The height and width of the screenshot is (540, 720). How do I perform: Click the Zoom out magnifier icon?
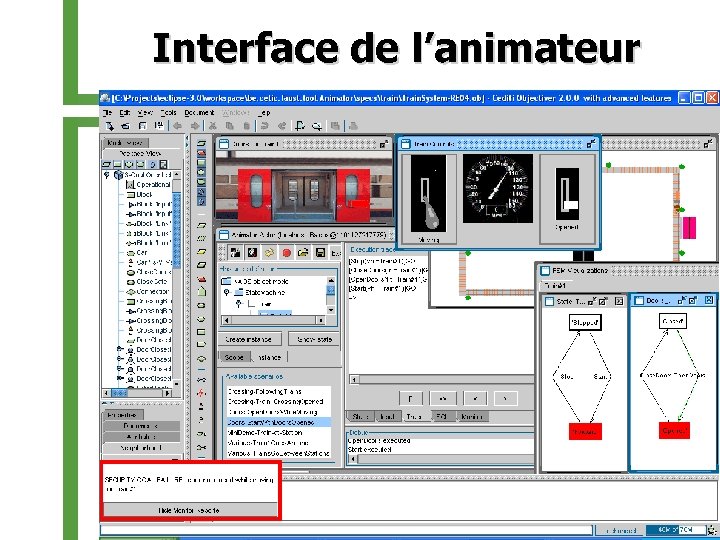pyautogui.click(x=317, y=126)
